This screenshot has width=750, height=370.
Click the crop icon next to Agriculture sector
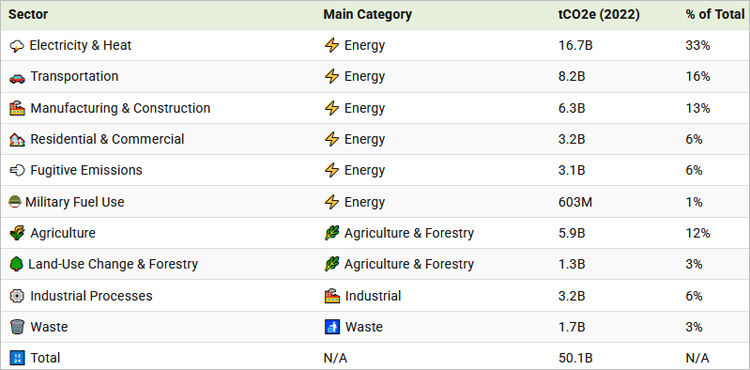click(x=17, y=234)
